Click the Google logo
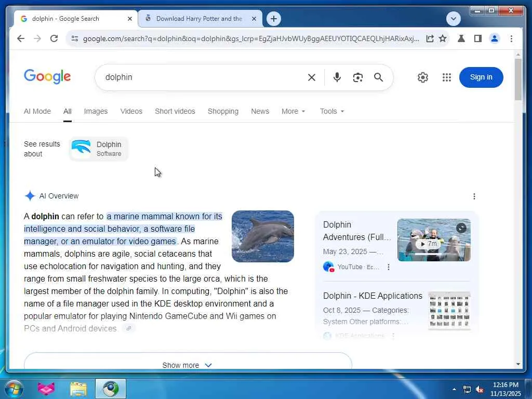The width and height of the screenshot is (532, 399). [47, 77]
